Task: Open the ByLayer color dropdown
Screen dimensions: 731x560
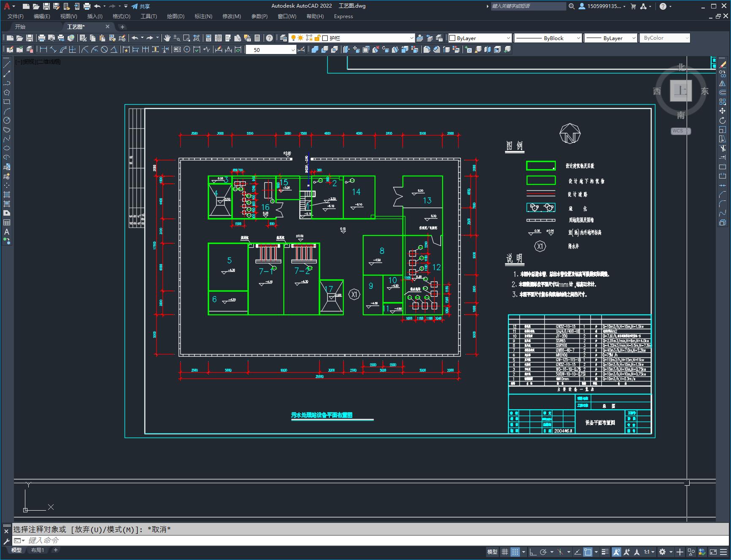Action: [x=480, y=38]
